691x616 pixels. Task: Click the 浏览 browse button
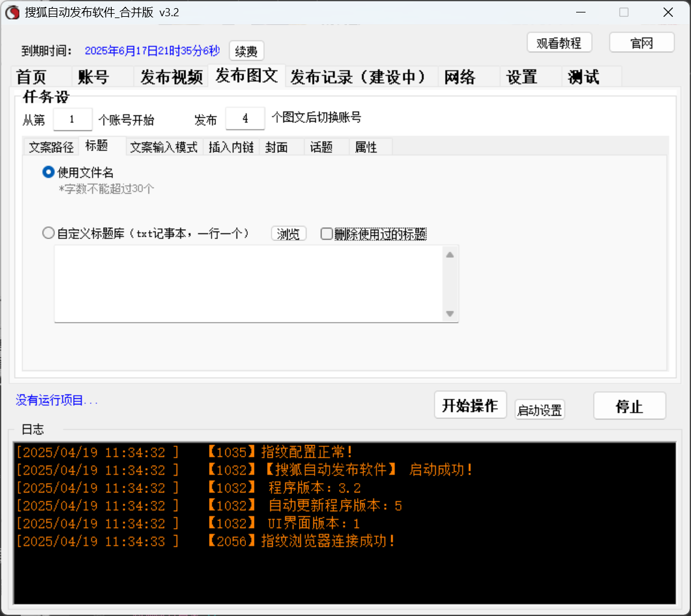coord(288,233)
